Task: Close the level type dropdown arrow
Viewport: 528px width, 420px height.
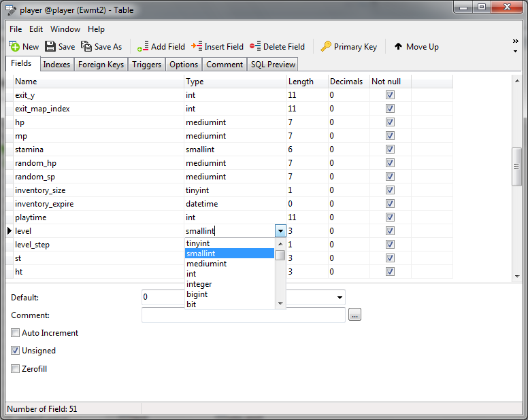Action: (x=280, y=231)
